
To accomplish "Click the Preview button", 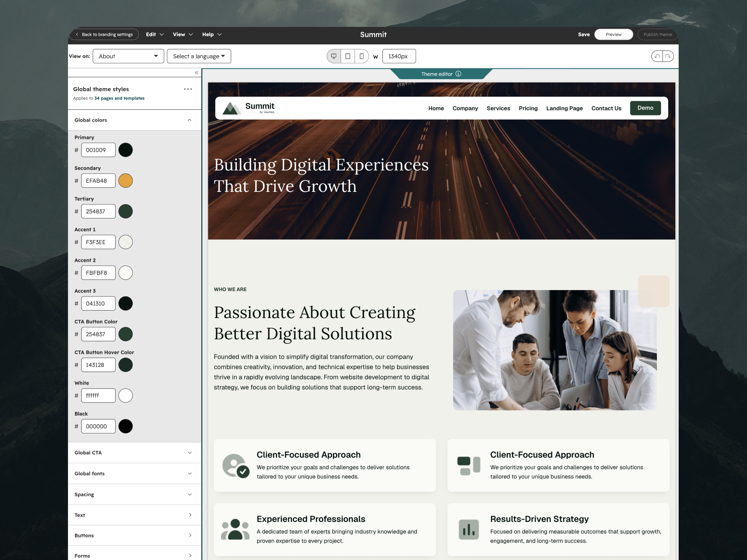I will point(614,34).
